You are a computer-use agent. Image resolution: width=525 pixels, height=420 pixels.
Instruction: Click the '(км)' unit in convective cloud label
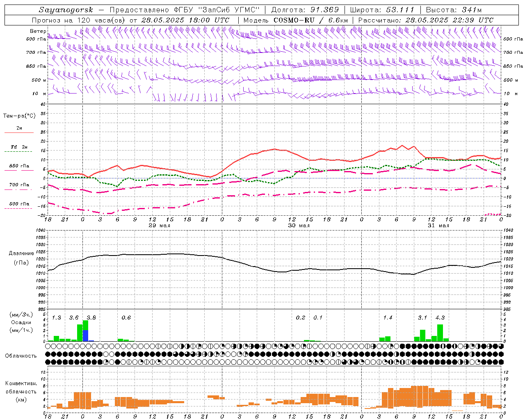click(21, 399)
